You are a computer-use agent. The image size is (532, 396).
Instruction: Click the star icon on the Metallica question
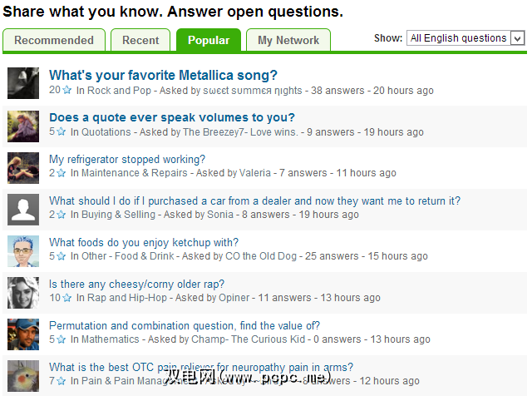pyautogui.click(x=67, y=90)
